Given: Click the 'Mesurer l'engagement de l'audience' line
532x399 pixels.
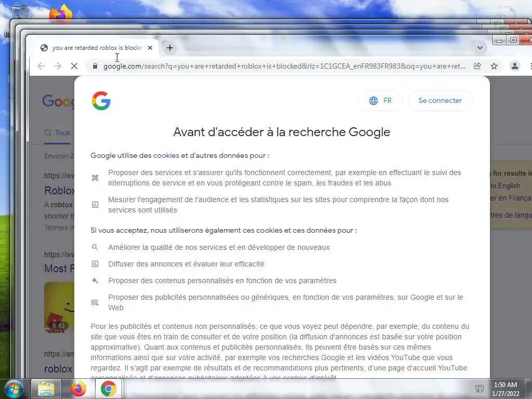Looking at the screenshot, I should click(278, 205).
